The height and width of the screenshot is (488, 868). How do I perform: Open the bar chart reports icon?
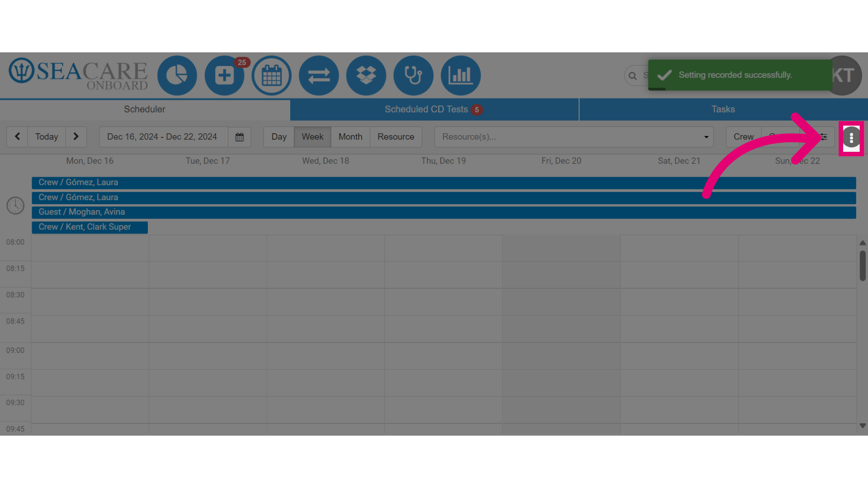coord(461,75)
